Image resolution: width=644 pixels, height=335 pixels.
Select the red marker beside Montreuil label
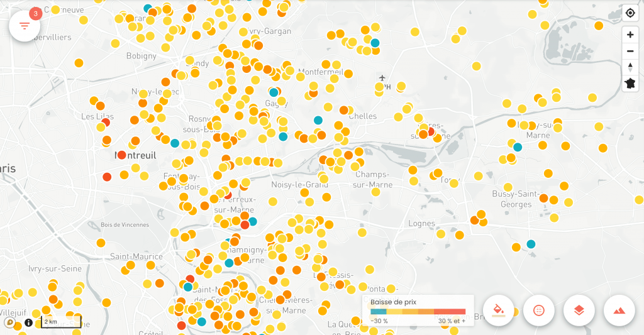tap(122, 155)
